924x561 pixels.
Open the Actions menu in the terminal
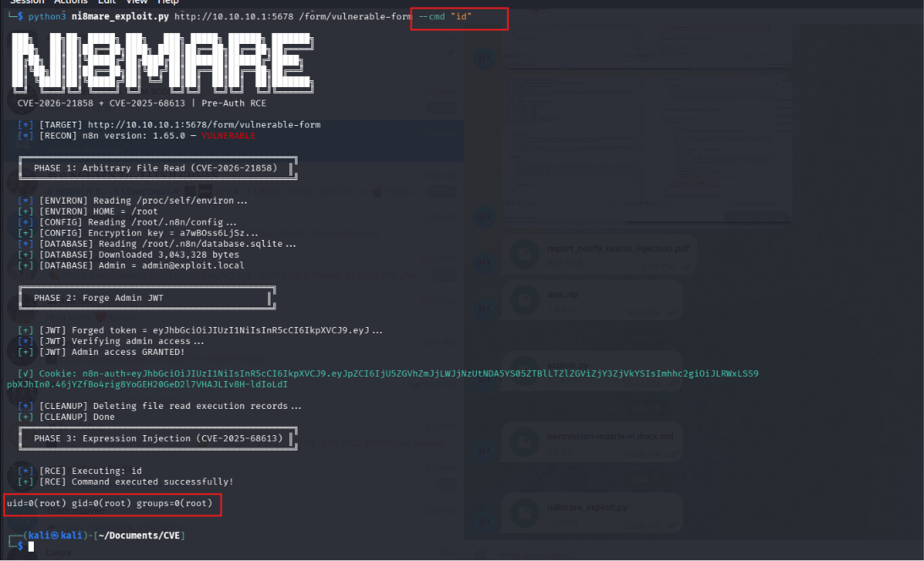click(70, 2)
